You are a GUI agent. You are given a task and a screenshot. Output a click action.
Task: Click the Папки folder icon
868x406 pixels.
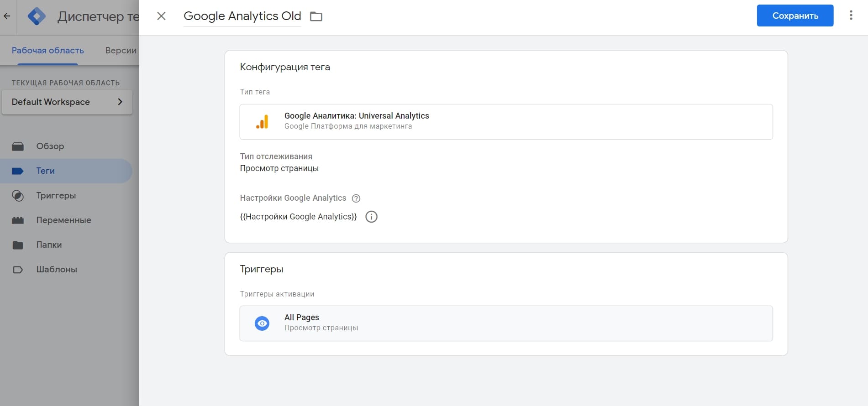18,245
